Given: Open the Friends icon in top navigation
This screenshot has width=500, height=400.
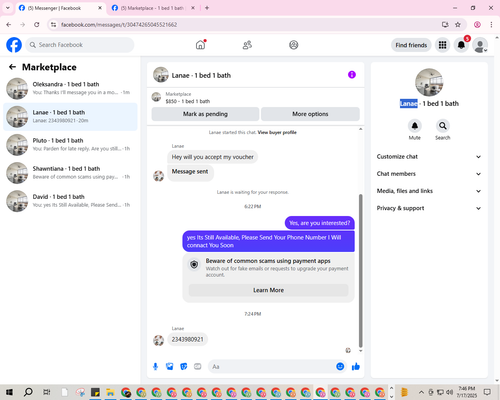Looking at the screenshot, I should pos(247,45).
